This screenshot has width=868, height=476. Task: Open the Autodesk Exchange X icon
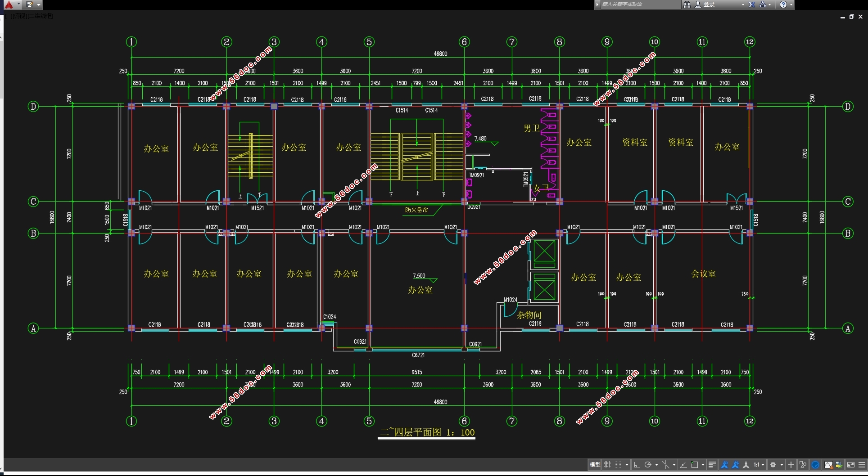[x=751, y=4]
